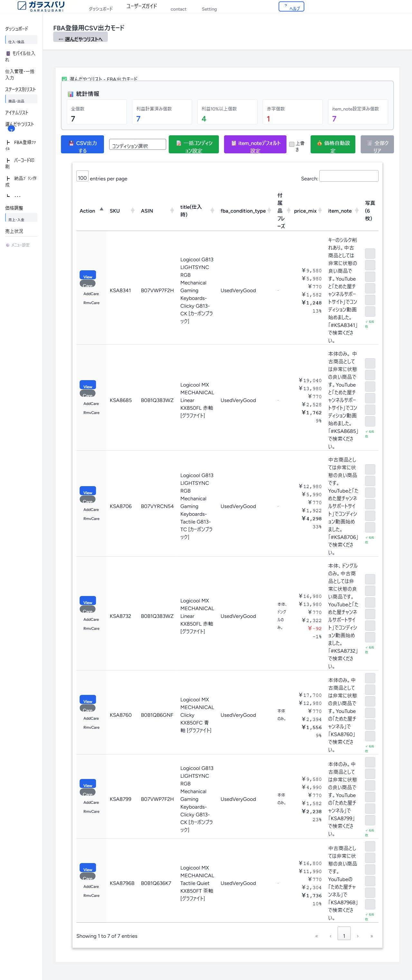The width and height of the screenshot is (412, 980).
Task: Click AddCare for SKU KSA8760
Action: (91, 718)
